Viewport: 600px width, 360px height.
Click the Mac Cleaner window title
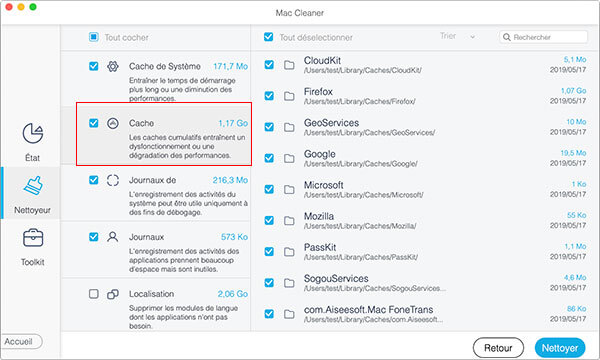[x=300, y=13]
